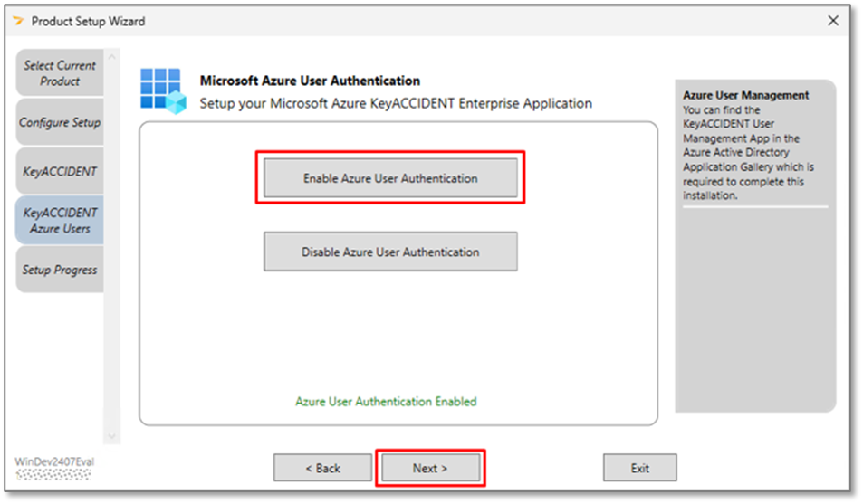Open the Select Current Product step
The image size is (863, 504).
tap(59, 73)
